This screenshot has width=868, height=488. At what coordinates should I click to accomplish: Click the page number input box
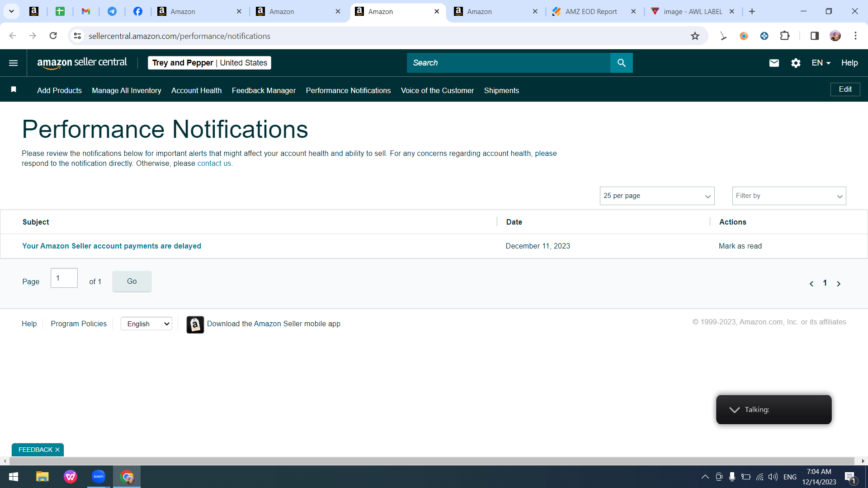click(64, 278)
